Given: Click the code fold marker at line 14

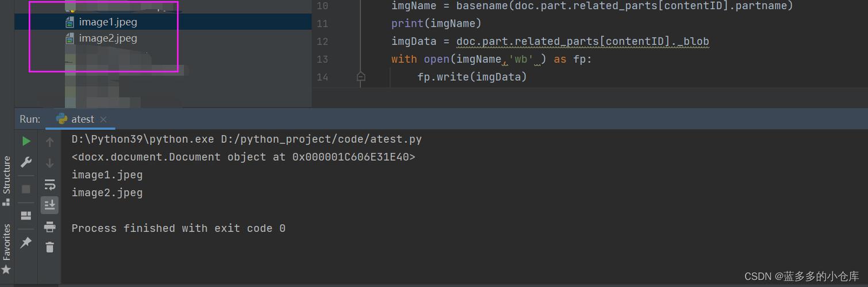Looking at the screenshot, I should pos(361,77).
